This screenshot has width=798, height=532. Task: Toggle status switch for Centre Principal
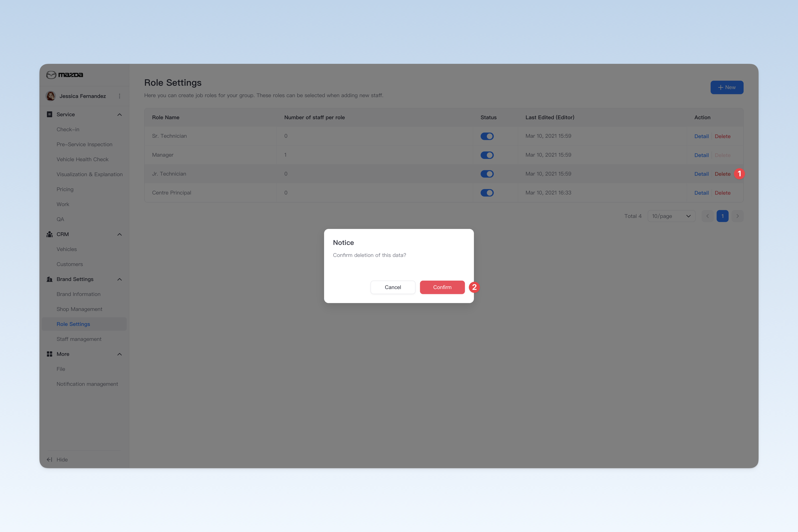[x=487, y=193]
